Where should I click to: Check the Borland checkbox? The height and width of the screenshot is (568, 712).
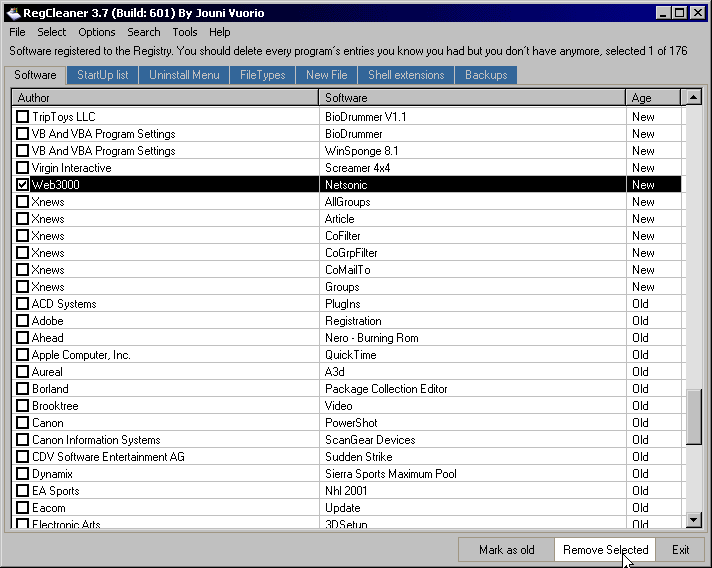(x=22, y=389)
